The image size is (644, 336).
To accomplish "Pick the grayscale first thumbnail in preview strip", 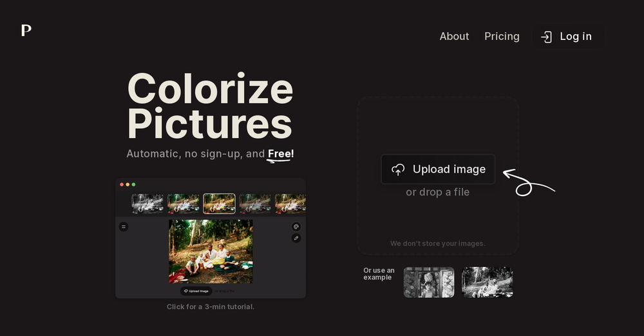I will (x=147, y=204).
